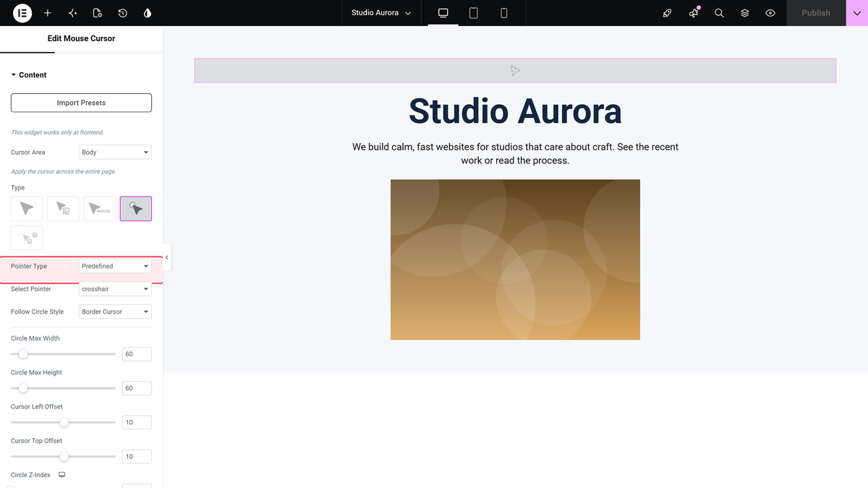
Task: Expand the Follow Circle Style dropdown
Action: 115,312
